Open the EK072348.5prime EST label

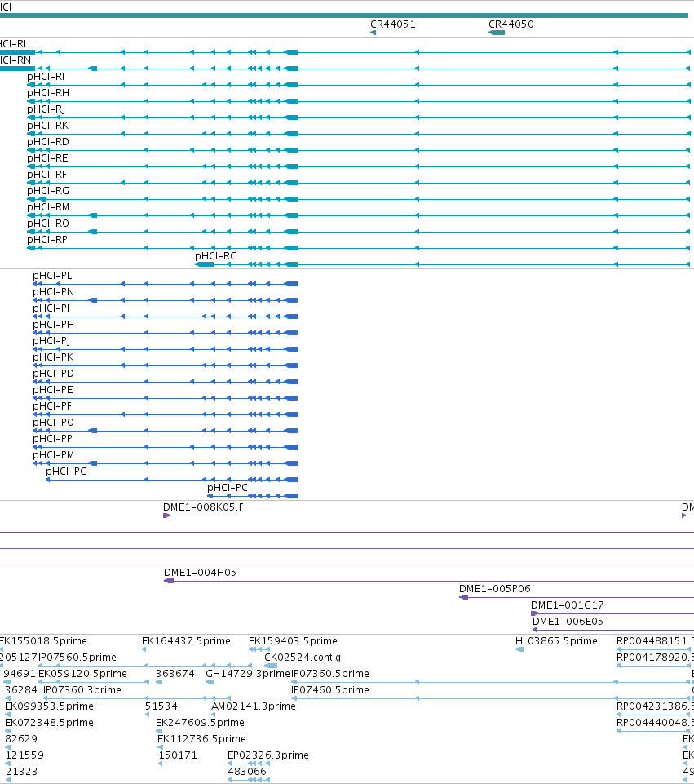49,723
